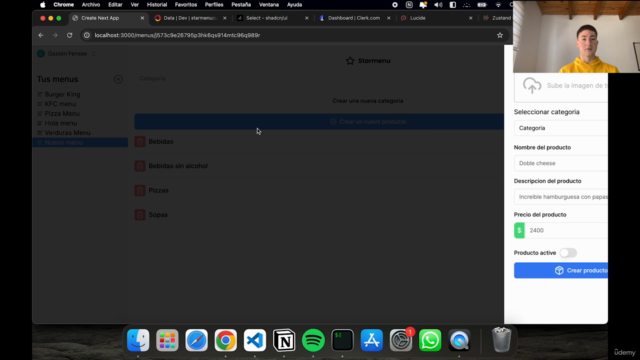Click the Bebidas category row text
Screen dimensions: 640x360
tap(161, 142)
